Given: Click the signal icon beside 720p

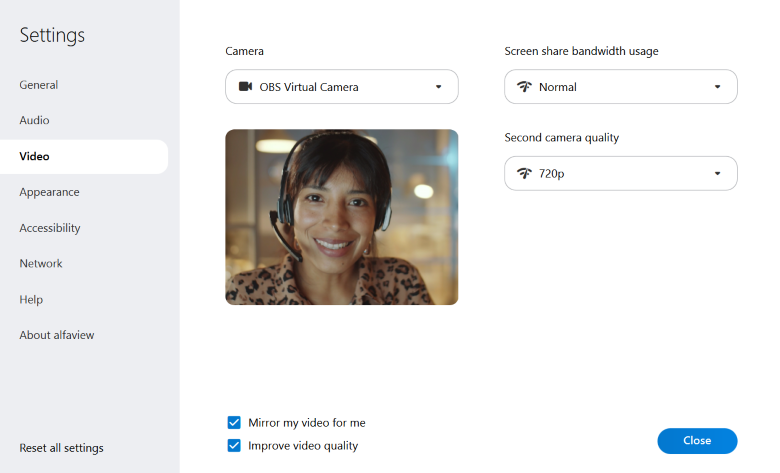Looking at the screenshot, I should (524, 174).
